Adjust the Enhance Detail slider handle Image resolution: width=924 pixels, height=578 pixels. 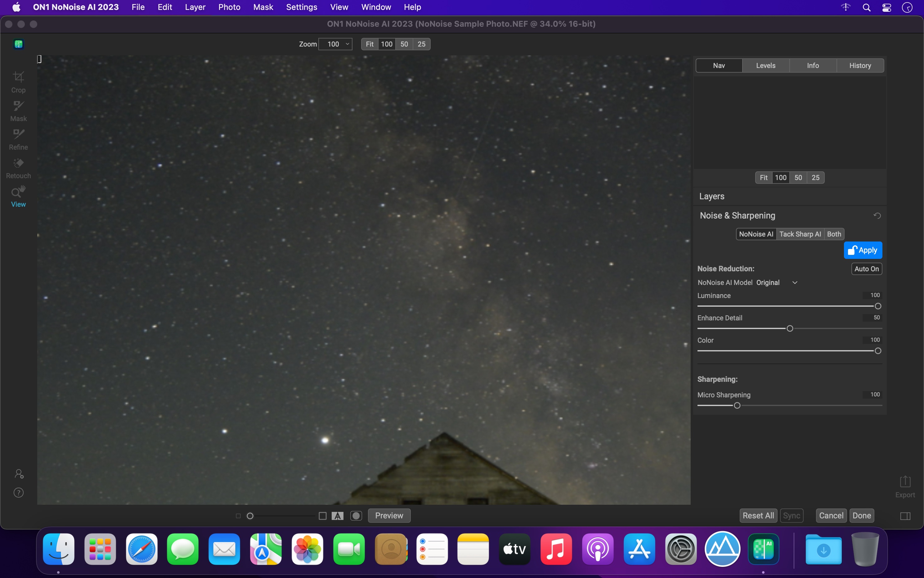(x=790, y=328)
